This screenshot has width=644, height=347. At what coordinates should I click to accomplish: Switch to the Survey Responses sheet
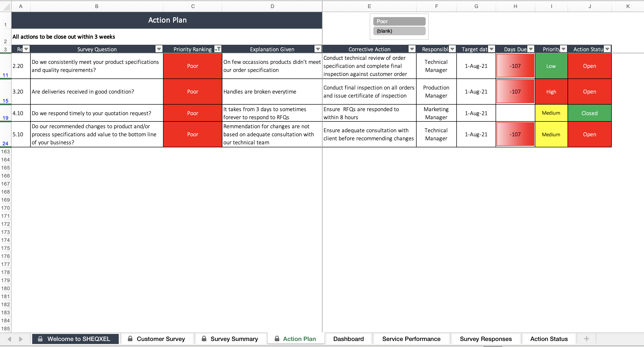tap(486, 339)
